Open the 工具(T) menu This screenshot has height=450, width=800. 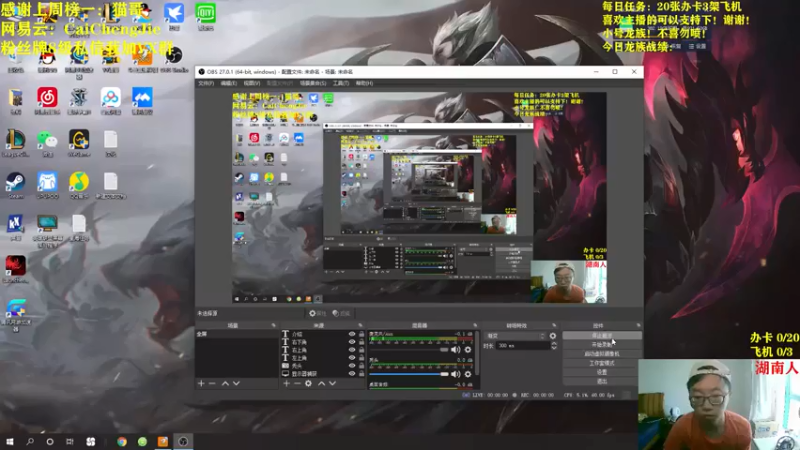tap(341, 83)
